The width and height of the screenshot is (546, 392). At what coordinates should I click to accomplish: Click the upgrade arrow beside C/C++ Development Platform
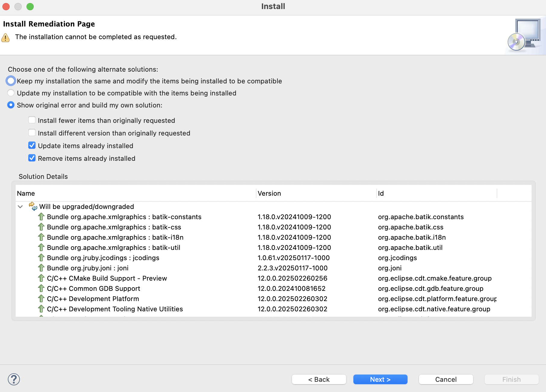tap(41, 299)
